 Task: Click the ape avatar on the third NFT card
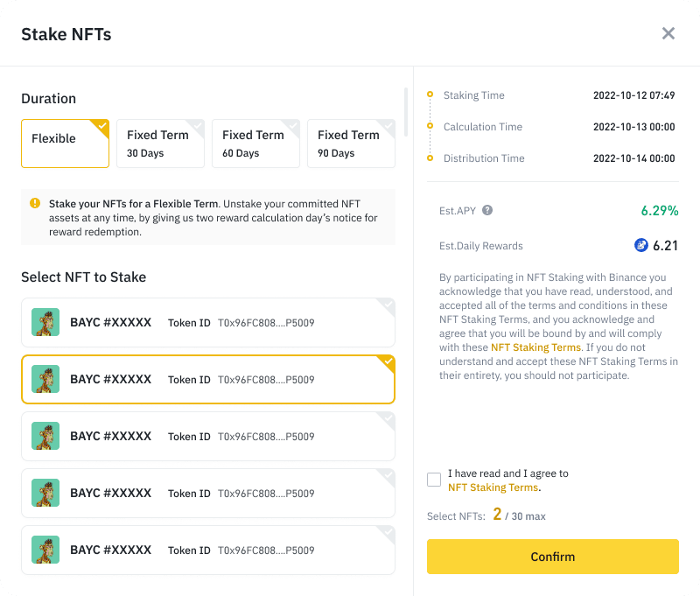point(45,436)
